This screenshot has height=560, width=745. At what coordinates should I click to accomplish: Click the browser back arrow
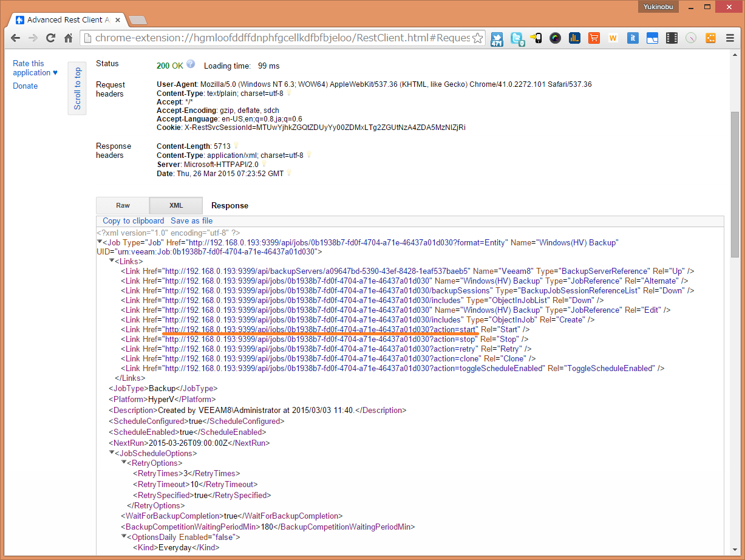pos(16,38)
